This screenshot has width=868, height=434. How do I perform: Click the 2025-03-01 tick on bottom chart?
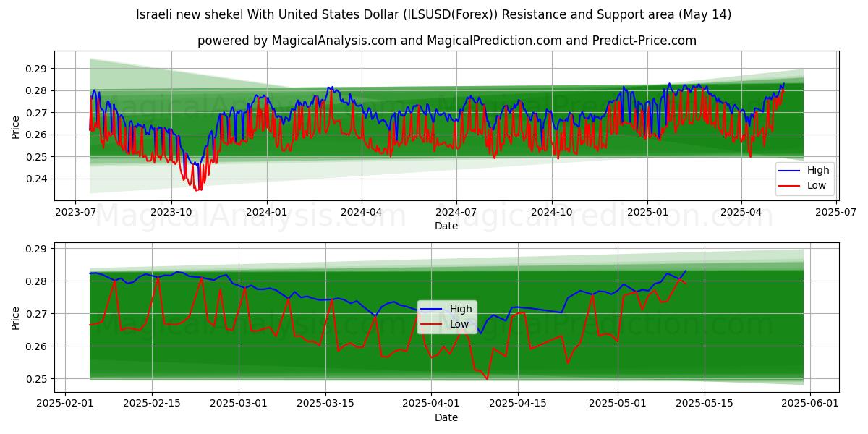tap(239, 405)
